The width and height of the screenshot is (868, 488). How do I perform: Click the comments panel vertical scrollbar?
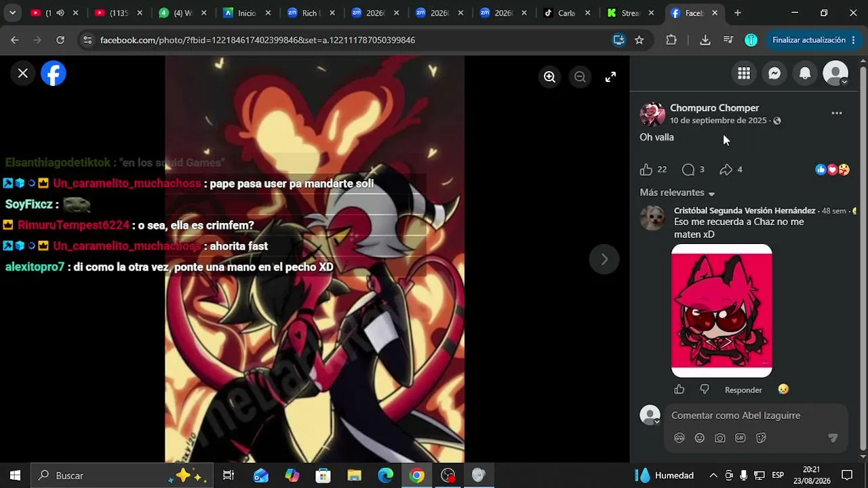coord(863,258)
